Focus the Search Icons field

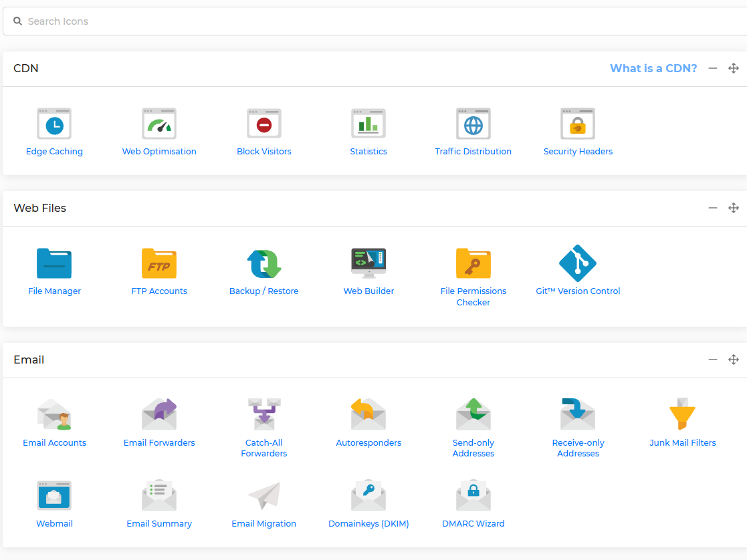[x=375, y=21]
